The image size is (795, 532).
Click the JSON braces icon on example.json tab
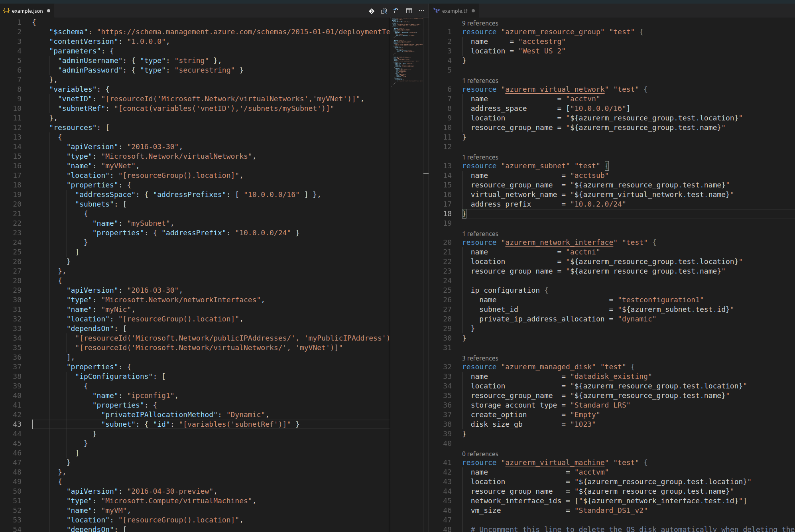tap(6, 11)
